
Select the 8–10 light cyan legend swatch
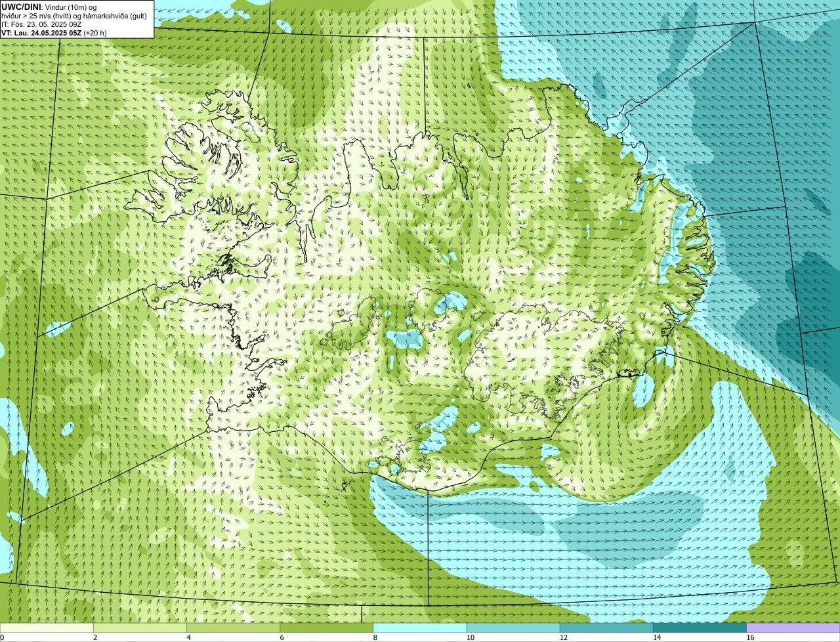420,628
